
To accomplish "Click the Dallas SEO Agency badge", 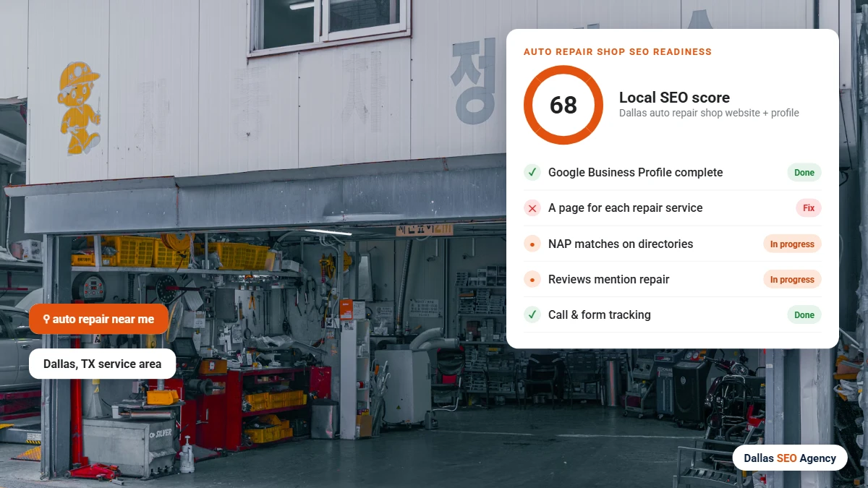I will [790, 458].
